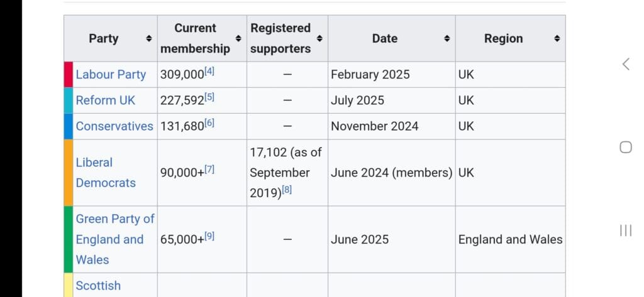Sort table by Date column arrows
644x297 pixels.
pyautogui.click(x=447, y=38)
